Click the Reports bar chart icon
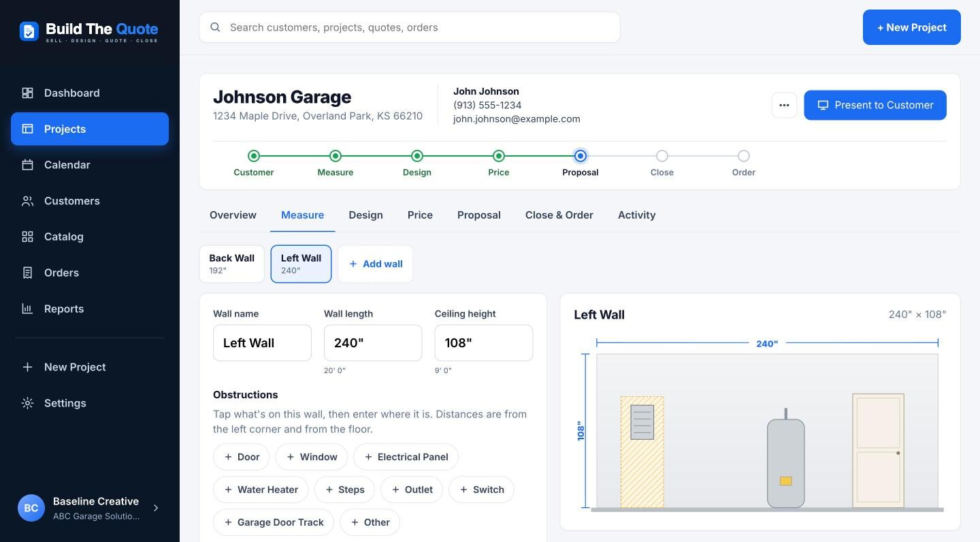980x542 pixels. [27, 308]
